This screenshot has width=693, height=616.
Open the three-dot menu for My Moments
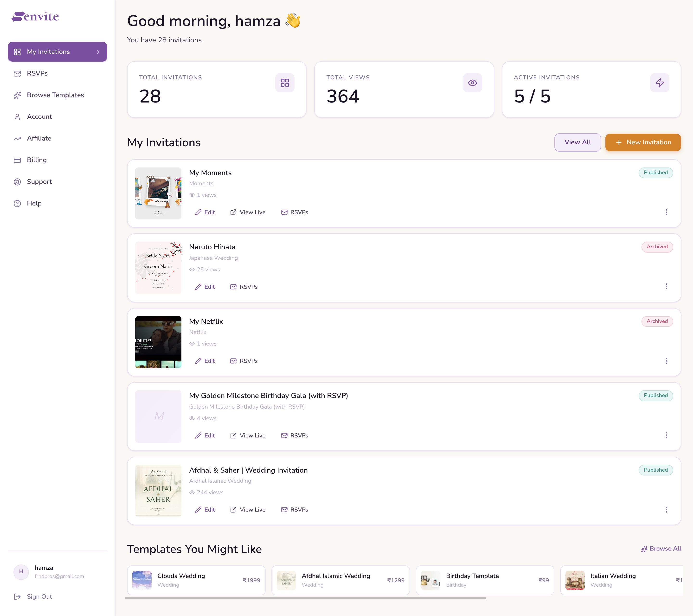pos(666,212)
